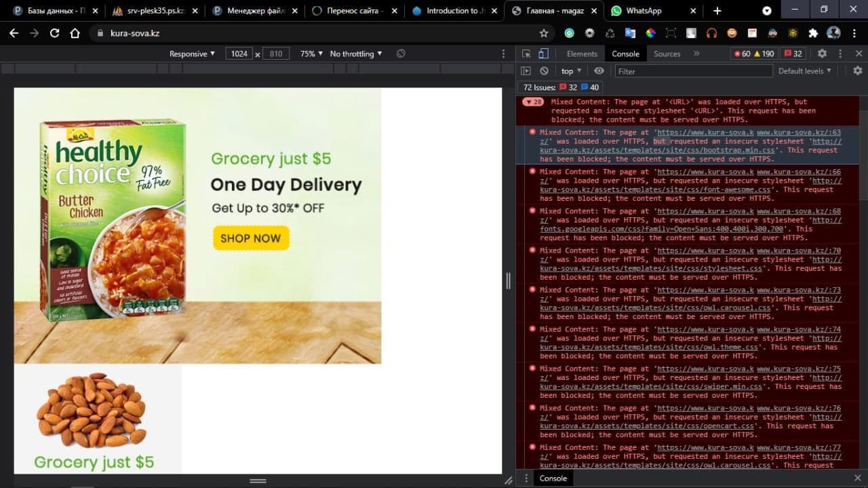Open the profile avatar menu
868x488 pixels.
[x=833, y=33]
